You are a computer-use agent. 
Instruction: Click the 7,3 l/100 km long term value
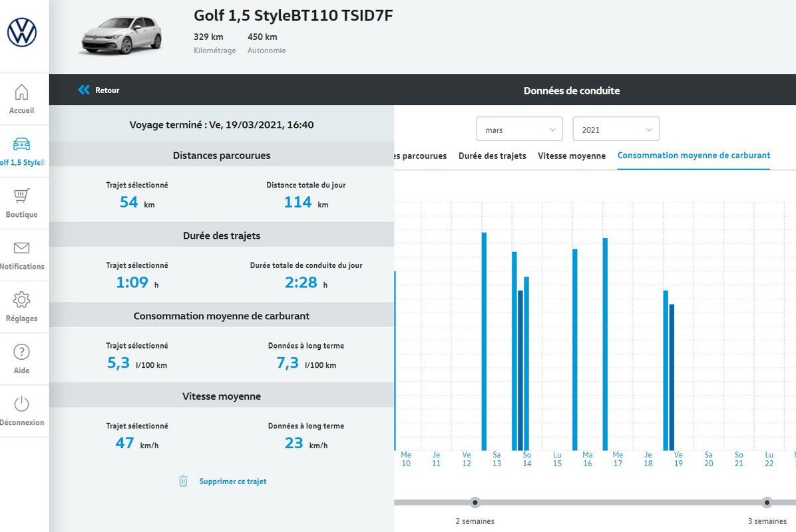click(306, 362)
